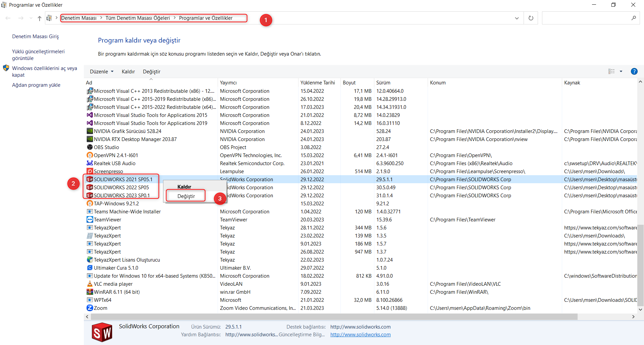Click the WinRAR 6.11 icon
644x345 pixels.
point(90,292)
